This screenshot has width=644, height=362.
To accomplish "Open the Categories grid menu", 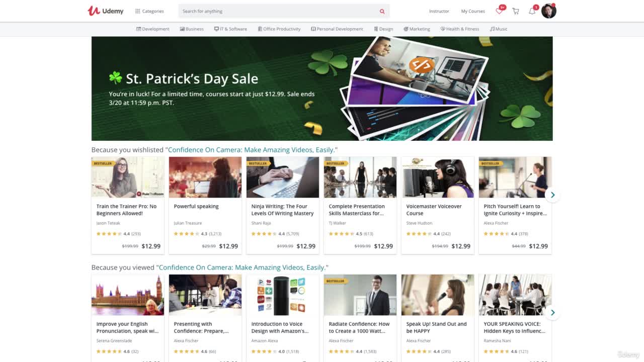I will coord(149,11).
